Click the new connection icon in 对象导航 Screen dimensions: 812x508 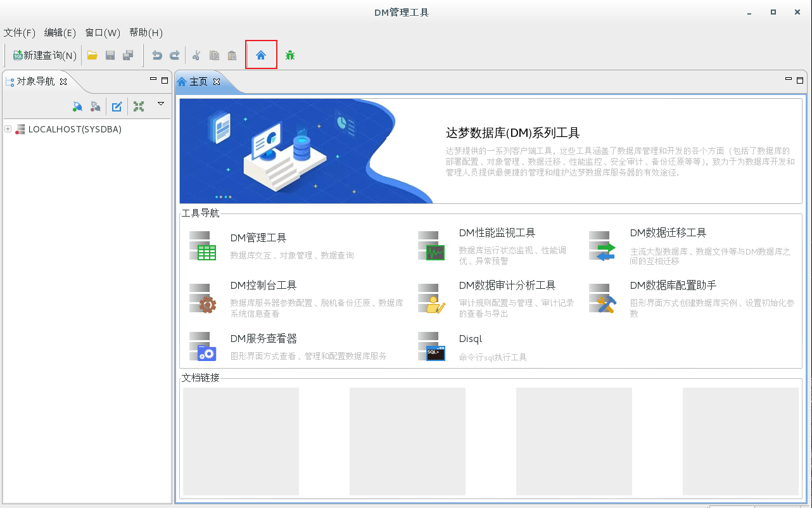point(77,106)
